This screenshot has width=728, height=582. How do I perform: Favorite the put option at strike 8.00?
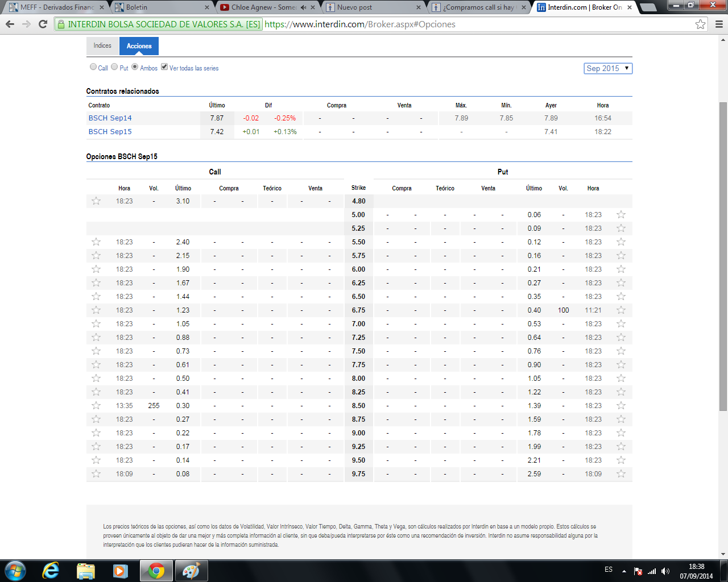click(x=621, y=378)
